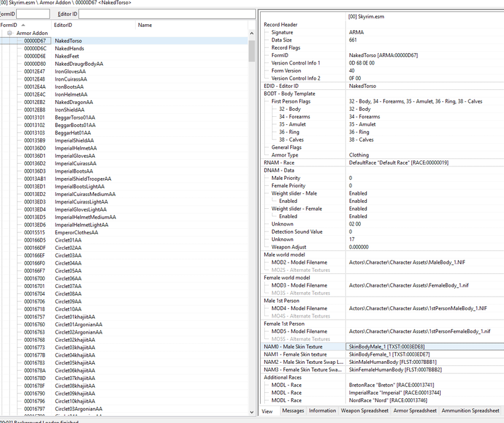Select the NakedFeet record

point(67,56)
